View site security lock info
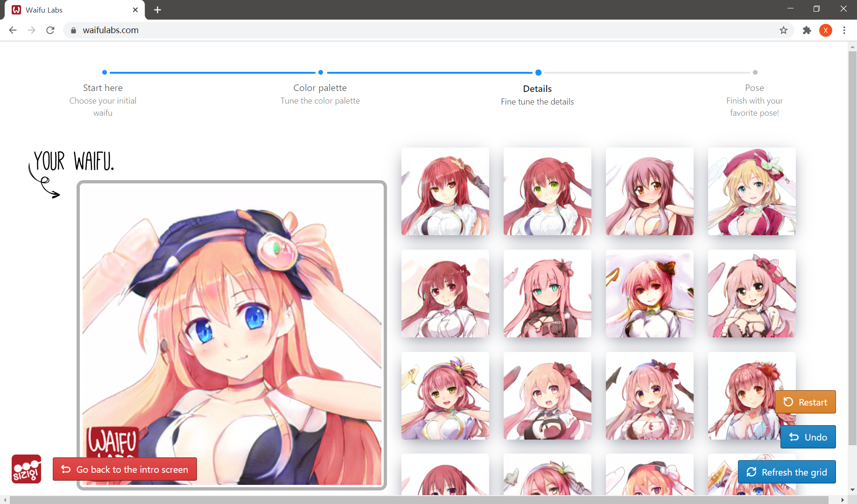The image size is (857, 504). pyautogui.click(x=73, y=30)
